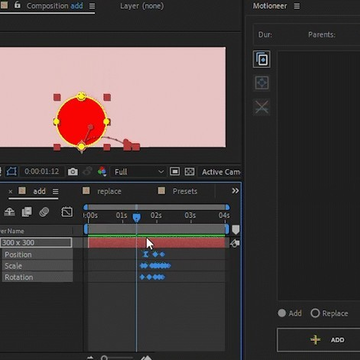
Task: Click the Parents: label in Motioneer
Action: point(322,35)
